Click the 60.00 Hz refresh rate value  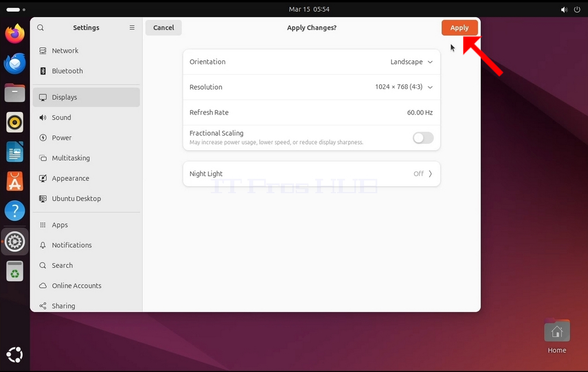420,113
